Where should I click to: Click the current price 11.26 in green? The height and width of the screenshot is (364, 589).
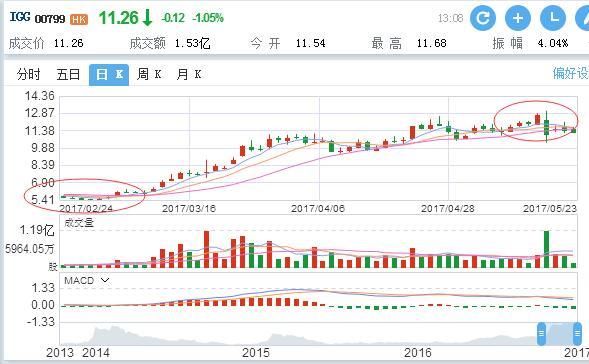(119, 18)
